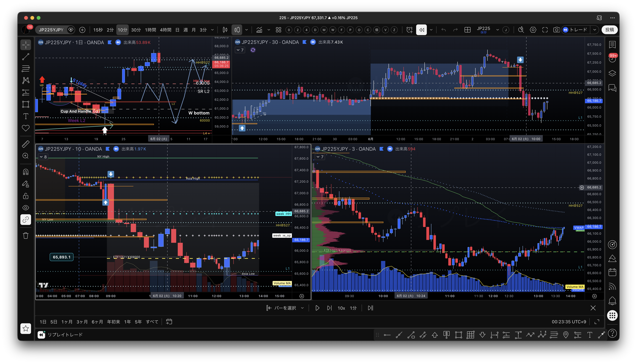The height and width of the screenshot is (364, 637).
Task: Collapse the indicator legend chevron on 3-minute chart
Action: click(x=320, y=157)
